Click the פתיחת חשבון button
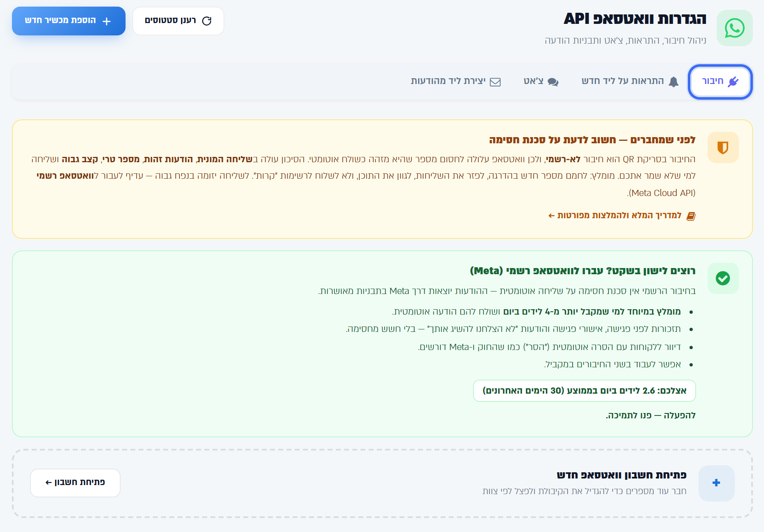Image resolution: width=764 pixels, height=532 pixels. coord(75,483)
